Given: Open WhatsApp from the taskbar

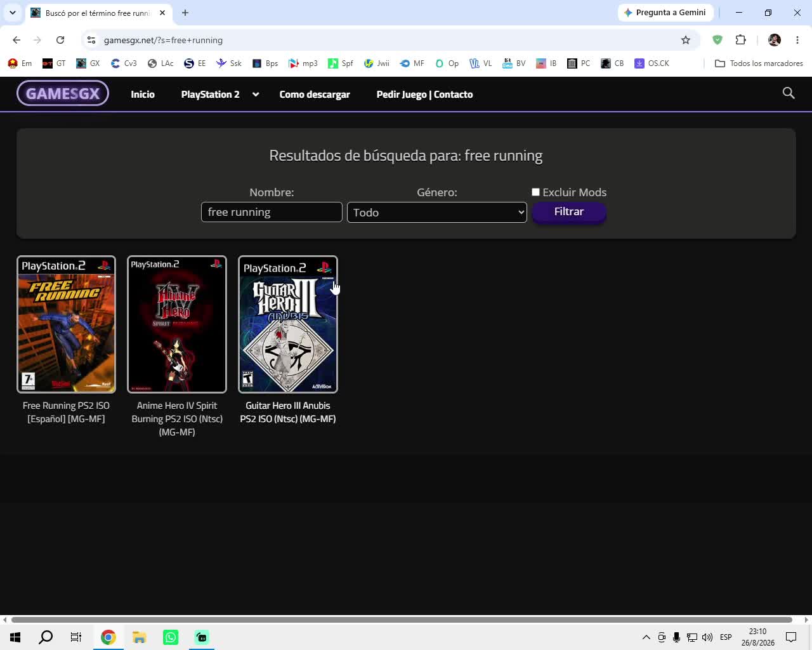Looking at the screenshot, I should 171,637.
